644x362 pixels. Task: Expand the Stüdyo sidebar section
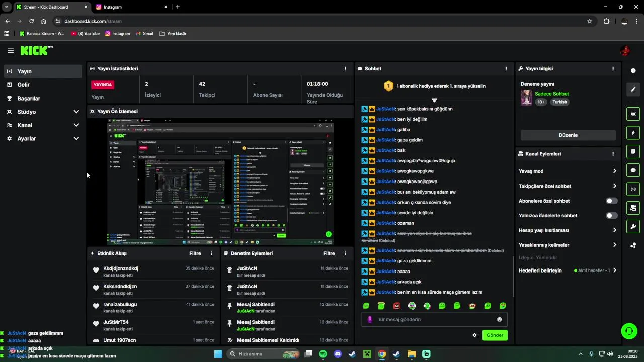coord(43,112)
